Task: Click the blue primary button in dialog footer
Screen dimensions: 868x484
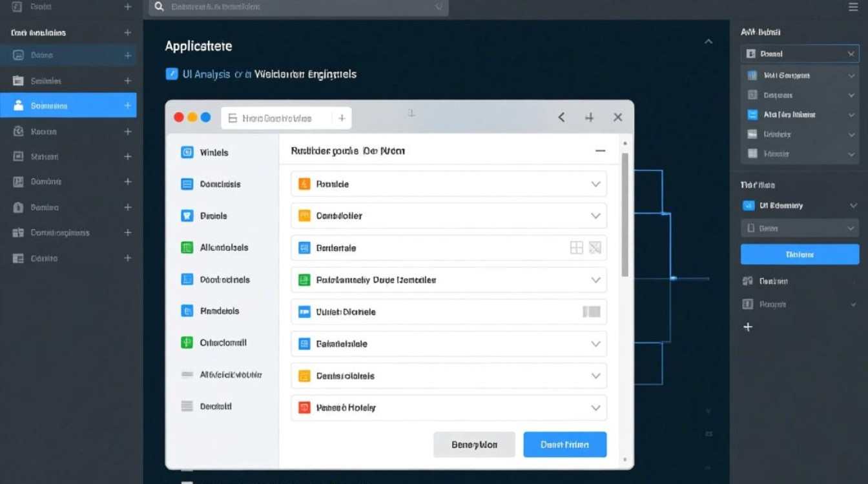Action: pyautogui.click(x=564, y=445)
